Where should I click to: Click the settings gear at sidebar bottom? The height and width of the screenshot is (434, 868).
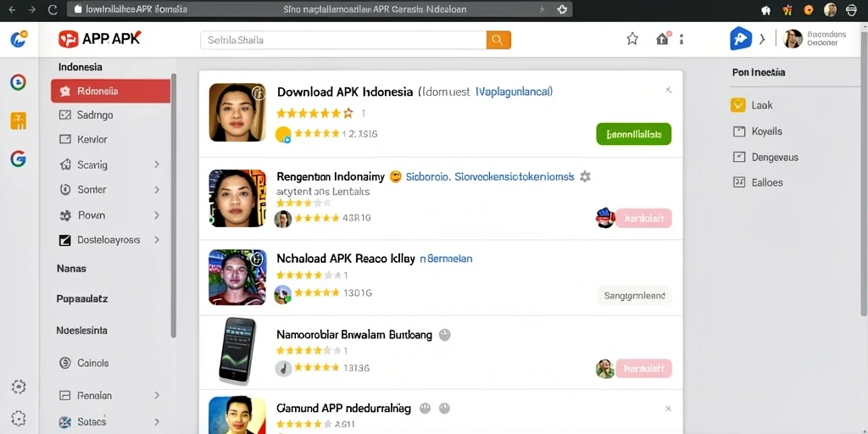(x=19, y=418)
